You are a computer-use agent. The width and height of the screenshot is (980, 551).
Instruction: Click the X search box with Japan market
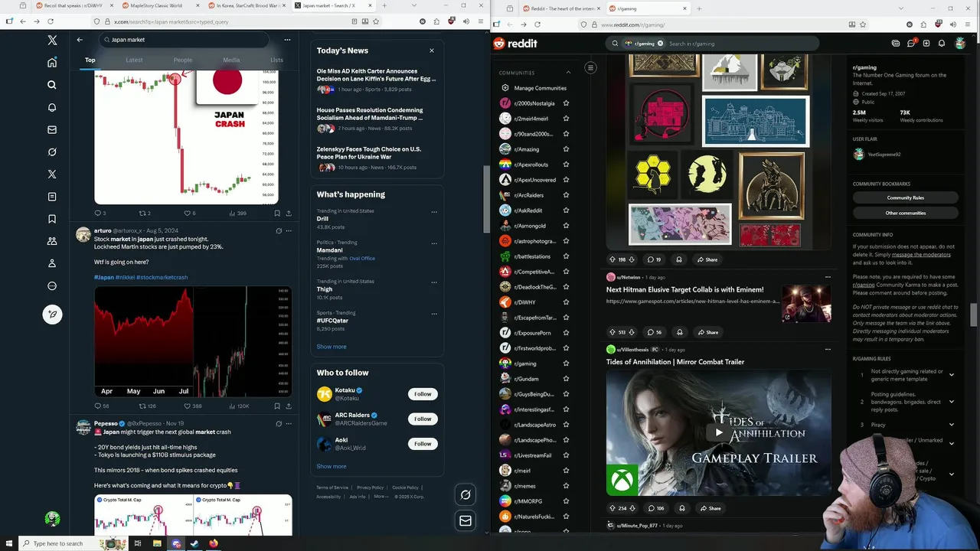point(184,40)
